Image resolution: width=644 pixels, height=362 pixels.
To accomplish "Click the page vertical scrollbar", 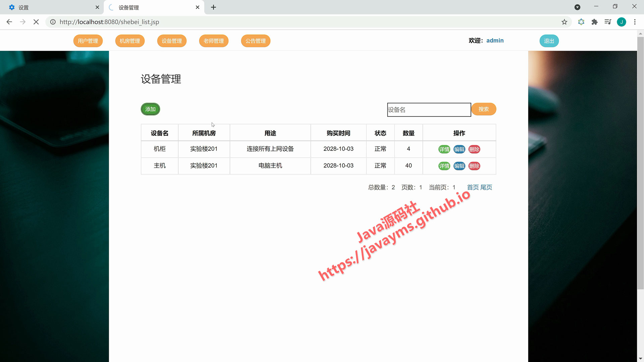I will (x=640, y=163).
